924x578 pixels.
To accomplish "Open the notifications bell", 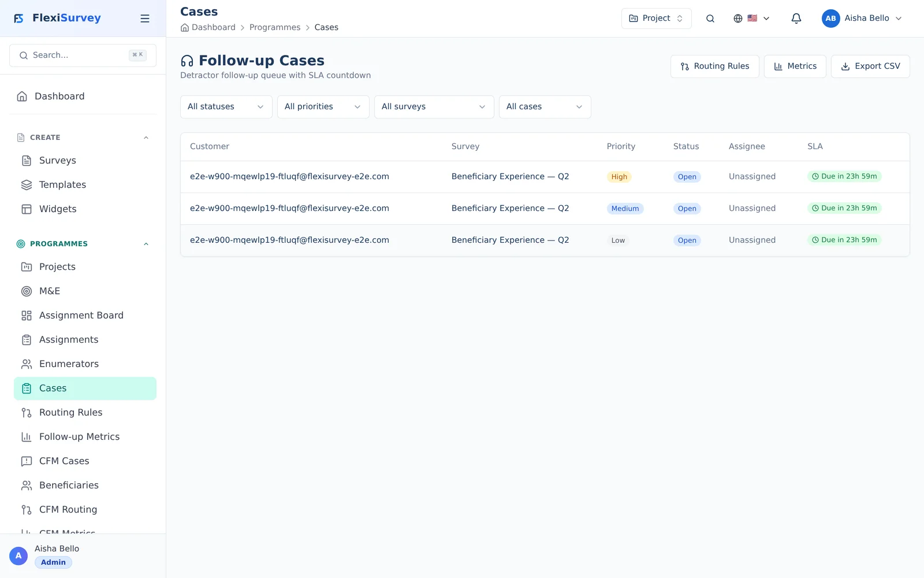I will point(796,18).
